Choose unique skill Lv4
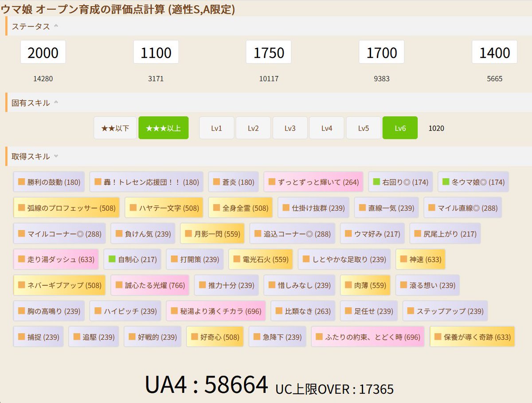This screenshot has width=532, height=403. coord(327,128)
